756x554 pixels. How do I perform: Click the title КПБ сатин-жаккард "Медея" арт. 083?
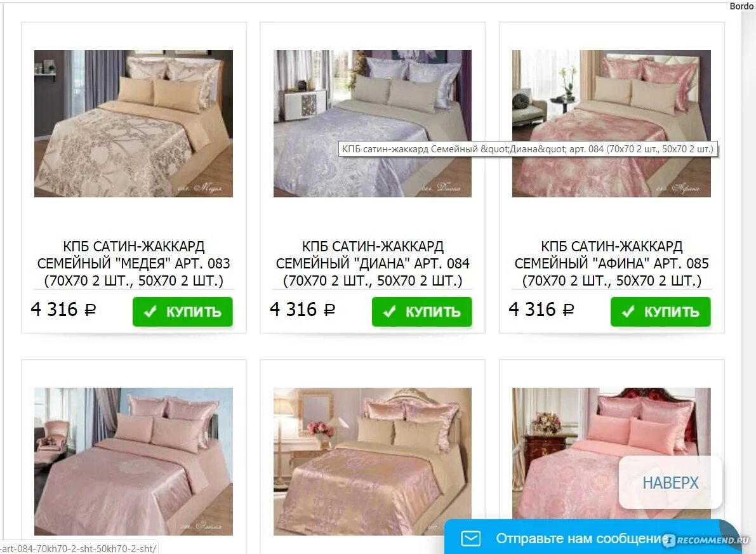coord(133,263)
